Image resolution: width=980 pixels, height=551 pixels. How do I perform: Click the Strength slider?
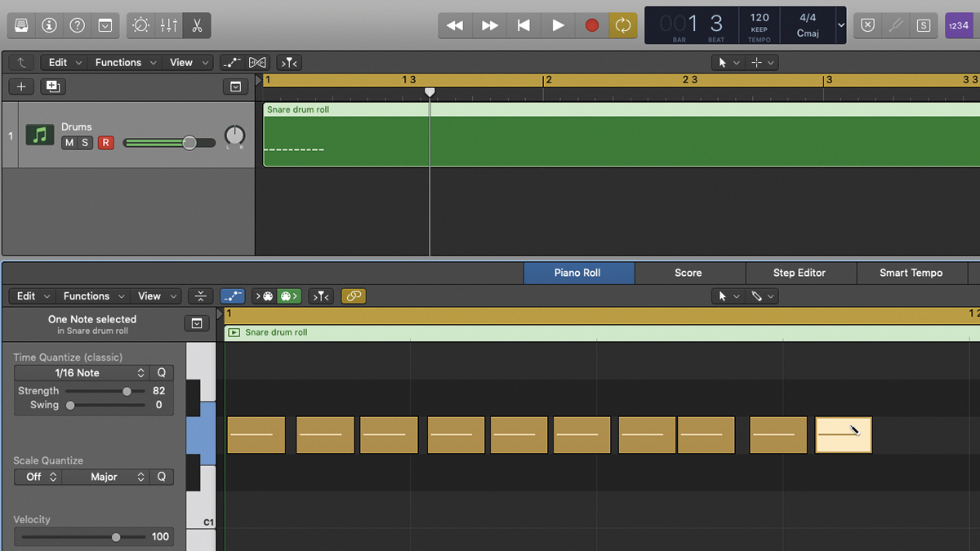104,391
